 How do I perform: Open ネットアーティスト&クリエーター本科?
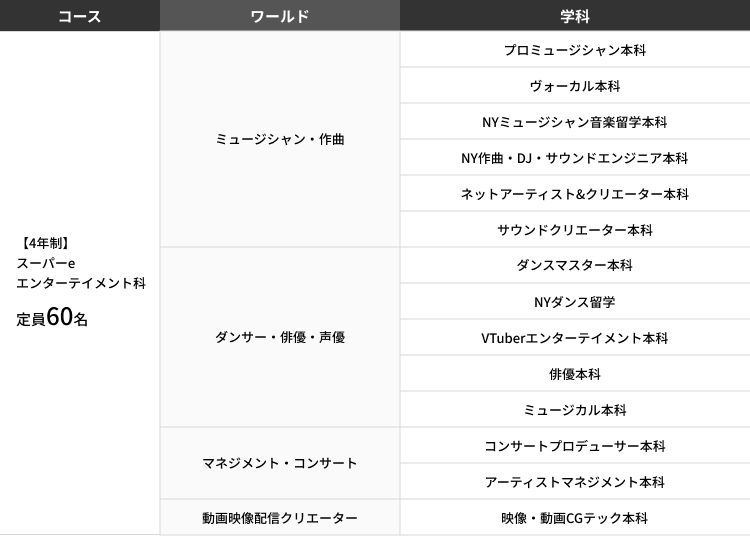(575, 194)
